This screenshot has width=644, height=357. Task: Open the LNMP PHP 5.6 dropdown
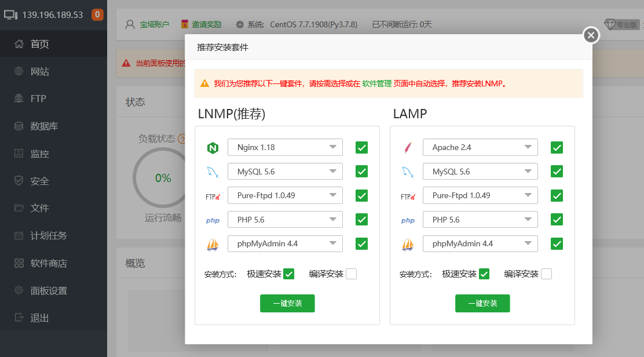point(285,220)
